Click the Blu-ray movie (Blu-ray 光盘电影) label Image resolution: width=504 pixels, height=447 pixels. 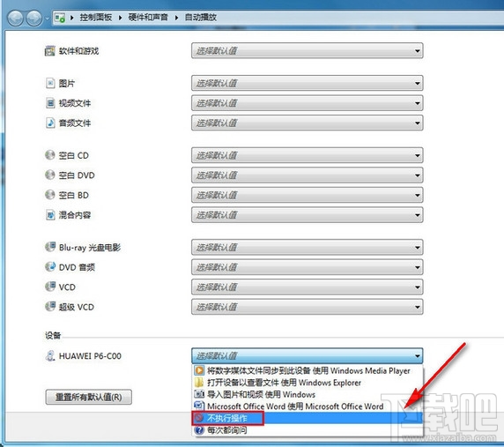click(90, 247)
